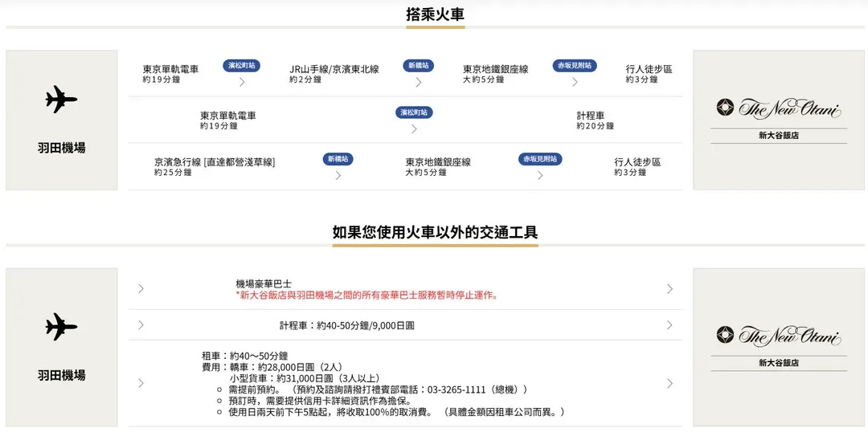Click the arrow below the 新橋站 badge in the first row
This screenshot has height=432, width=868.
pyautogui.click(x=418, y=82)
